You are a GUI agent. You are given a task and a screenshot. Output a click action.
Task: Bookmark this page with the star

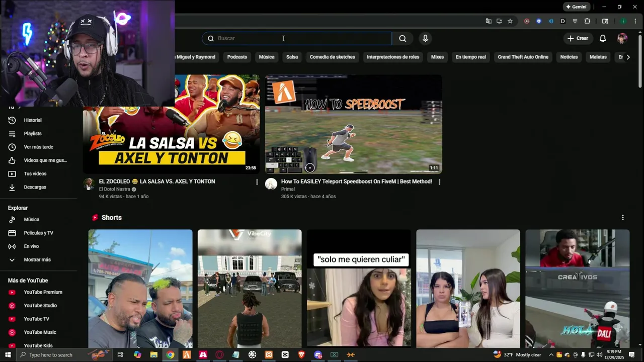coord(510,21)
